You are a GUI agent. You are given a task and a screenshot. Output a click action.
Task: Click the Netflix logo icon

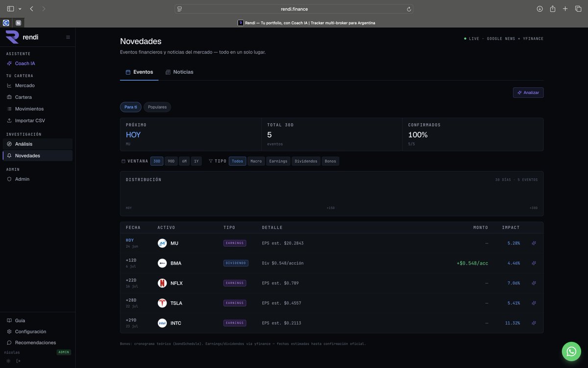pos(162,283)
